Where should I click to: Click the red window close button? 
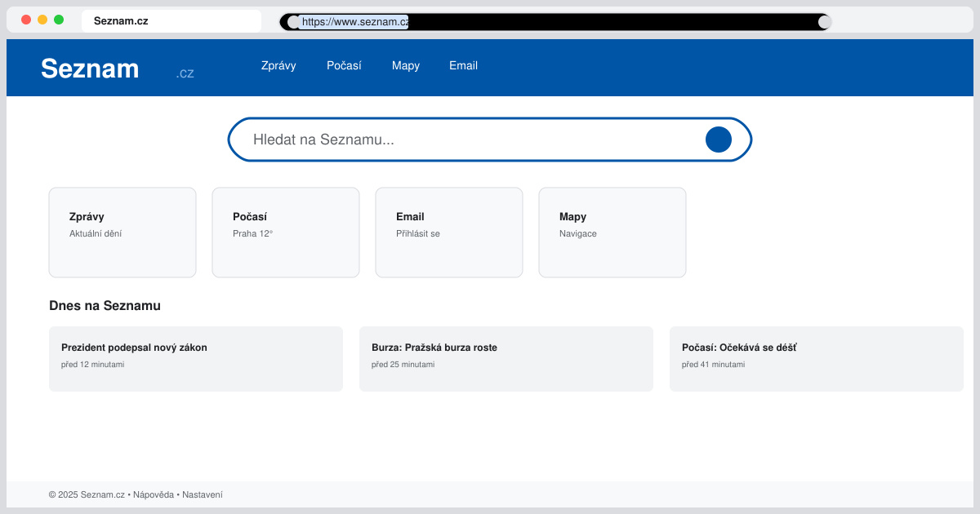(x=26, y=20)
